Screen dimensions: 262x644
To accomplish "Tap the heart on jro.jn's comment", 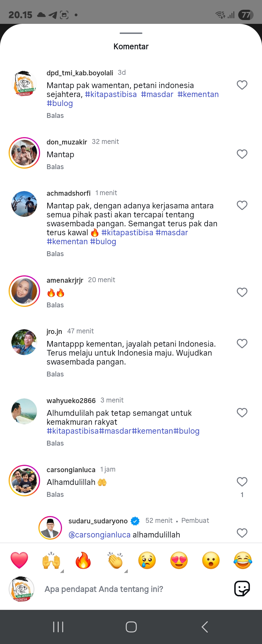I will [242, 344].
